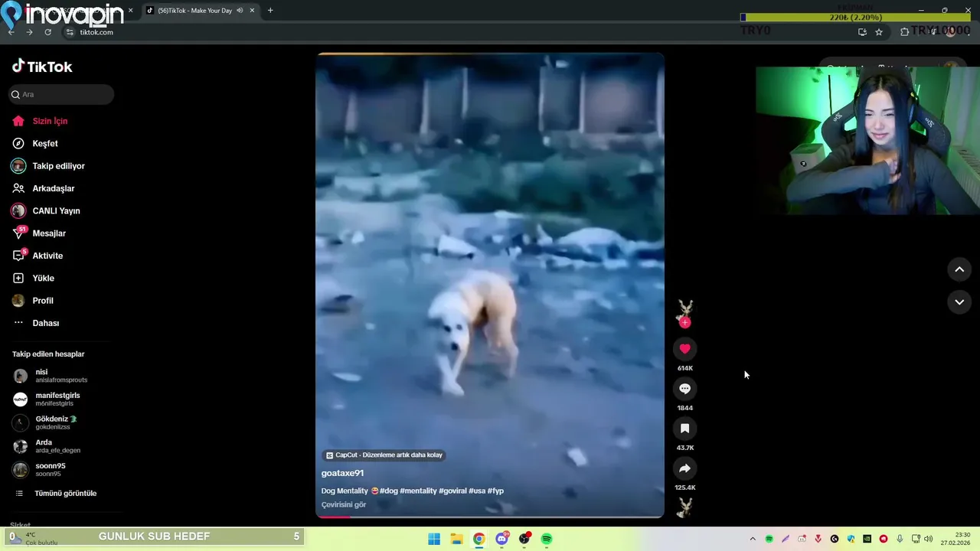Image resolution: width=980 pixels, height=551 pixels.
Task: Open the TikTok logo home link
Action: coord(42,67)
